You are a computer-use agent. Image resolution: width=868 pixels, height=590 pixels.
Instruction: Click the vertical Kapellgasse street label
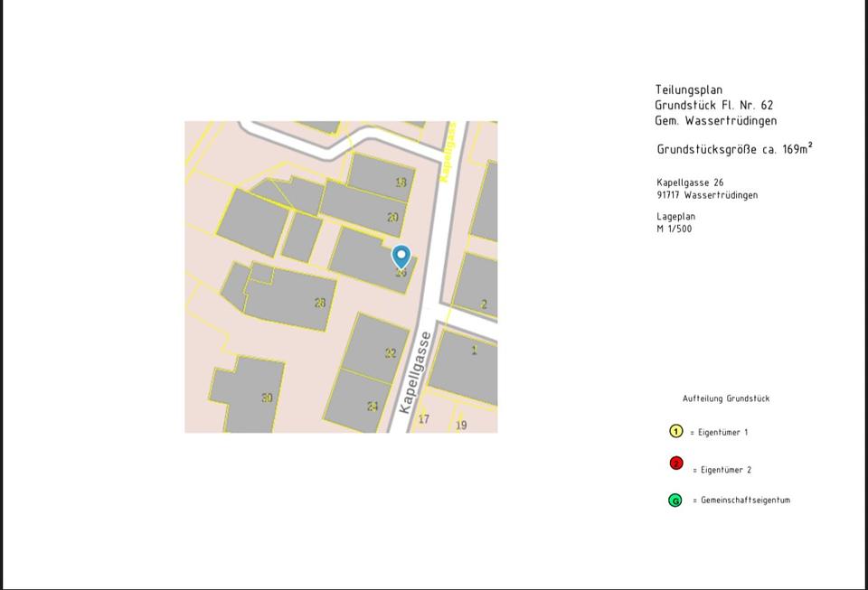[x=416, y=372]
